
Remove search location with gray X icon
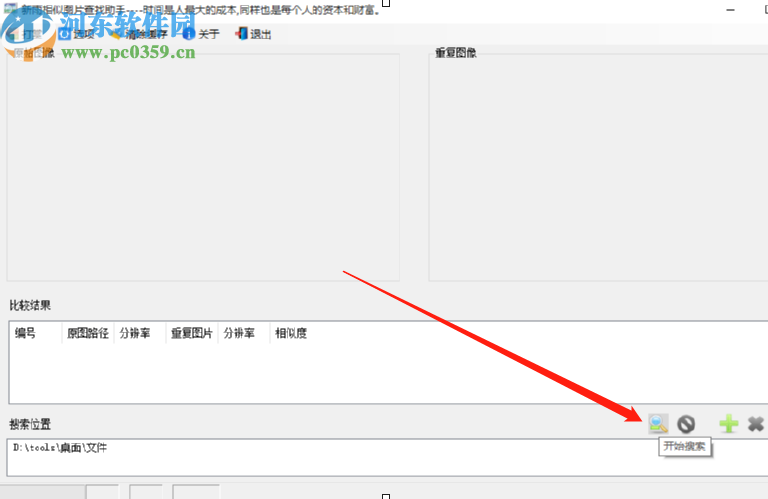coord(756,424)
